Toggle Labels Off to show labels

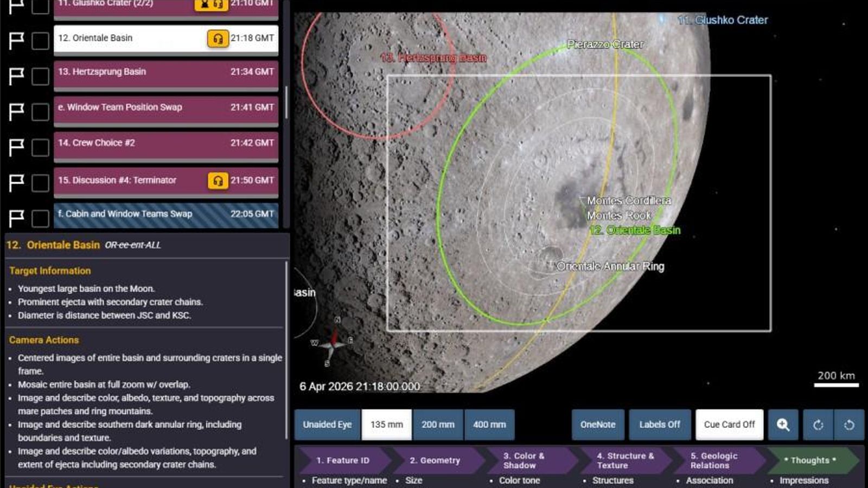[x=660, y=425]
